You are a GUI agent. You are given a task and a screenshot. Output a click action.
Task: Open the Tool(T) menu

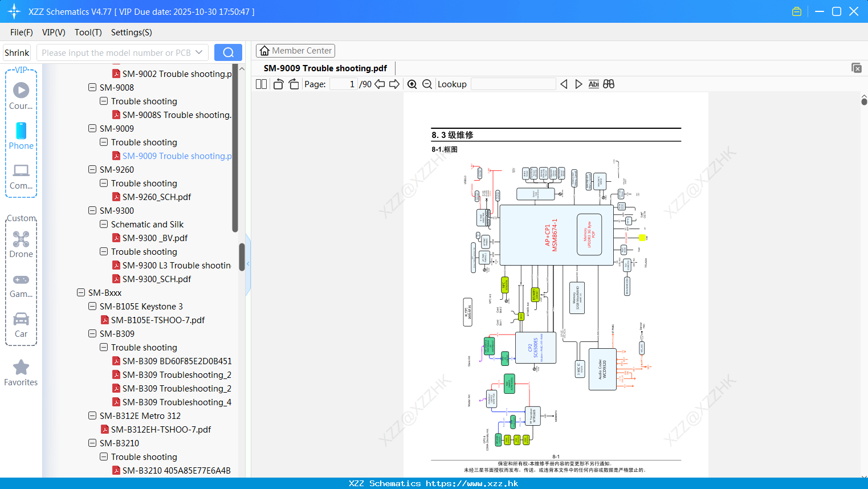[88, 32]
